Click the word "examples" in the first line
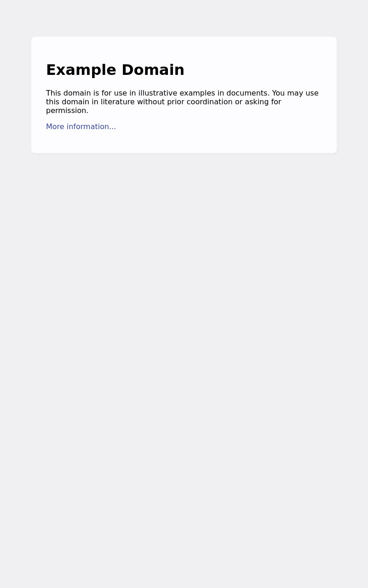 point(197,93)
